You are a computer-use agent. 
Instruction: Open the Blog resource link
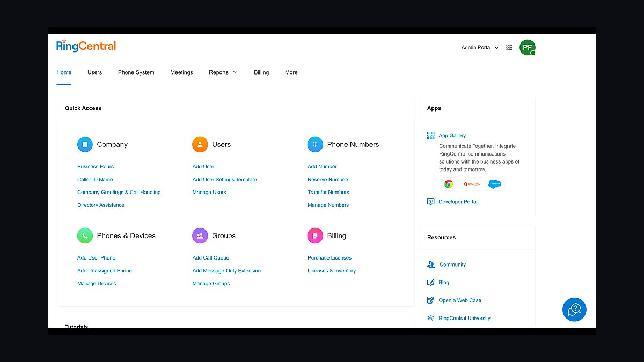click(x=444, y=283)
